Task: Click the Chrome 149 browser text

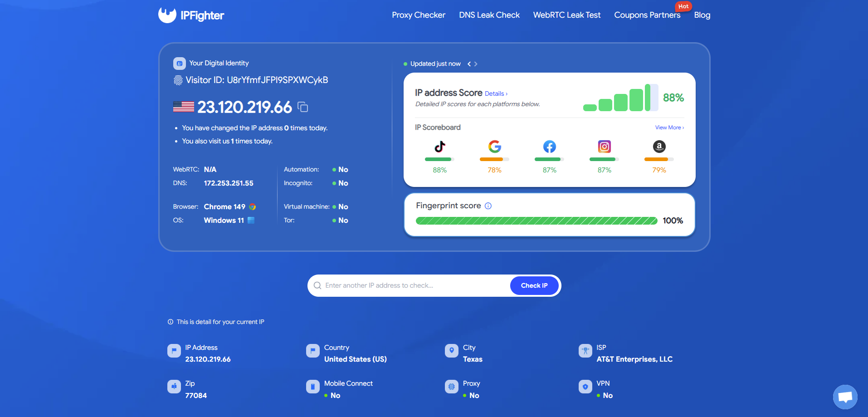Action: (224, 207)
